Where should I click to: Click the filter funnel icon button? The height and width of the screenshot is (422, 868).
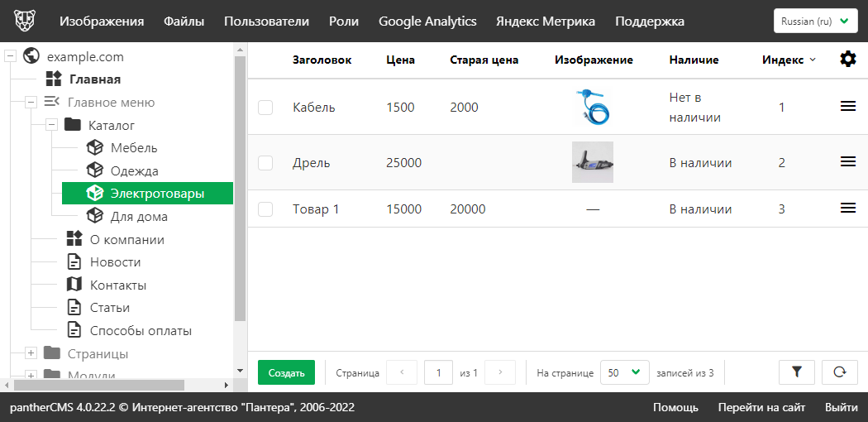click(x=797, y=372)
